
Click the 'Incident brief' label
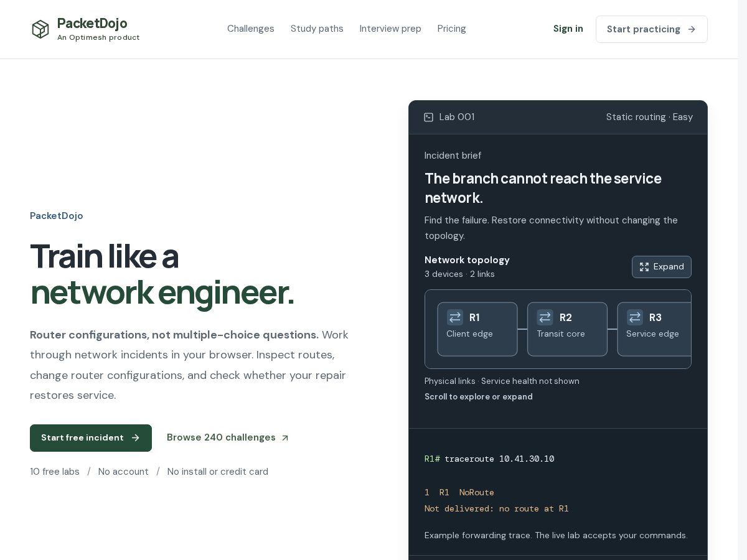tap(453, 156)
